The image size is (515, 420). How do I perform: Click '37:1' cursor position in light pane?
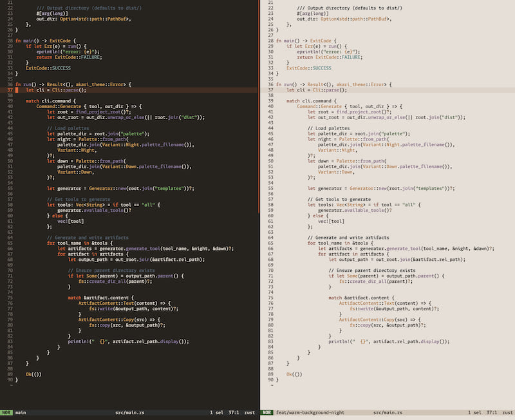pos(491,412)
